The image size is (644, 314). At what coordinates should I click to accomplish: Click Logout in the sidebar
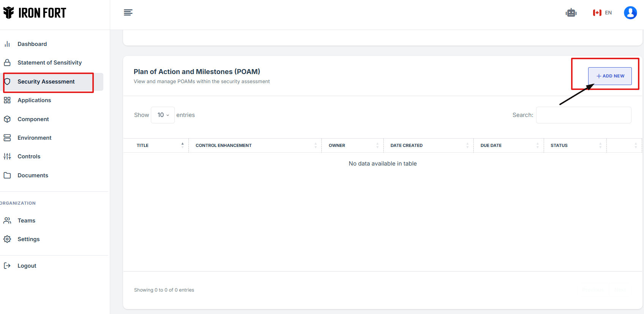tap(27, 266)
